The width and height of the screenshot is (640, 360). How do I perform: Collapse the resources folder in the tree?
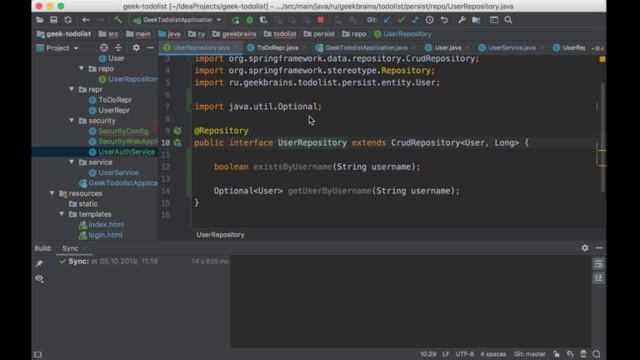tap(52, 193)
